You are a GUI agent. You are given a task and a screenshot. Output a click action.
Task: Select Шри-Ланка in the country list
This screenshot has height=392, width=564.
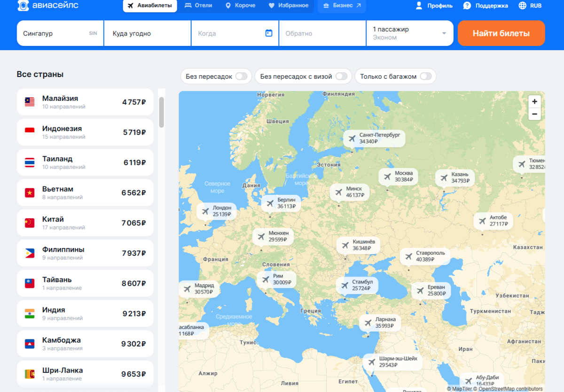[85, 374]
